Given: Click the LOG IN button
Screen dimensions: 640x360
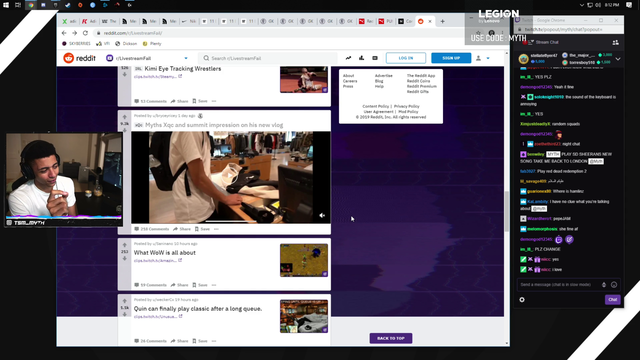Looking at the screenshot, I should [x=406, y=58].
